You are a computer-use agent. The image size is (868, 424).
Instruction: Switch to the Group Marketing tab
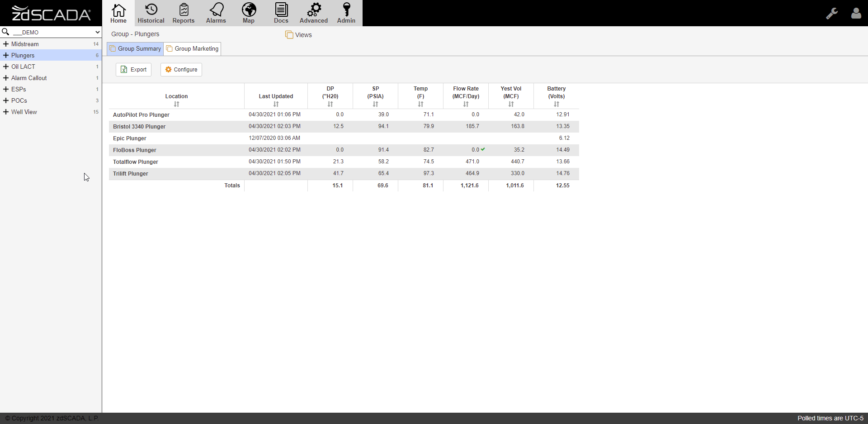(x=192, y=48)
